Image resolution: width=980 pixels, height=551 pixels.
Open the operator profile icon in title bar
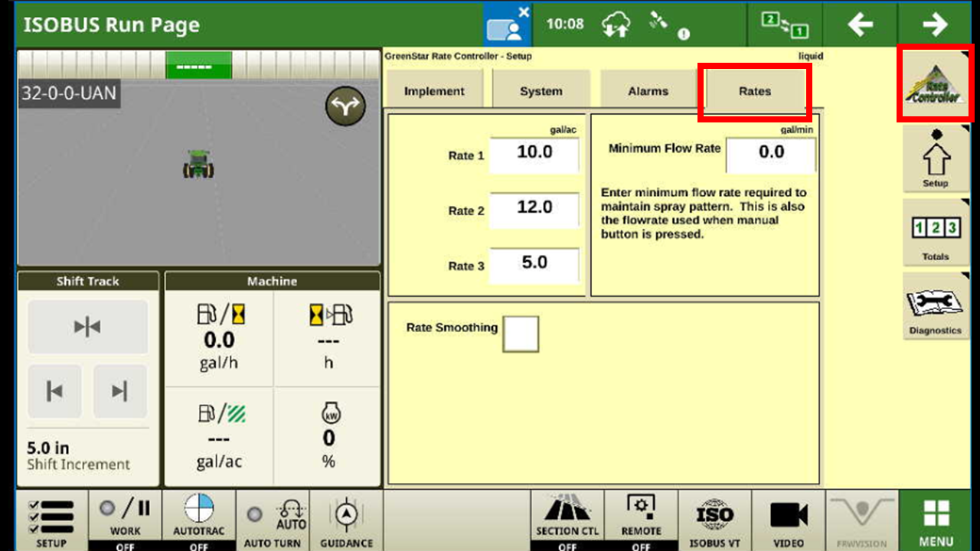click(507, 24)
